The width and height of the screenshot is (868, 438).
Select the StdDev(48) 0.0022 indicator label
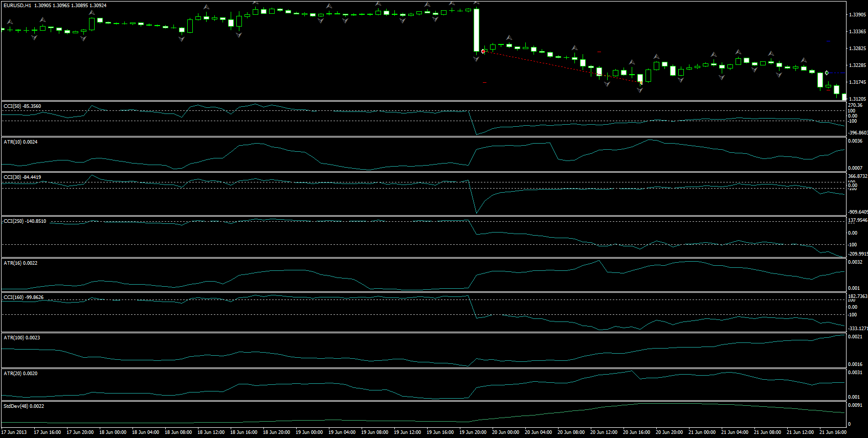tap(24, 406)
